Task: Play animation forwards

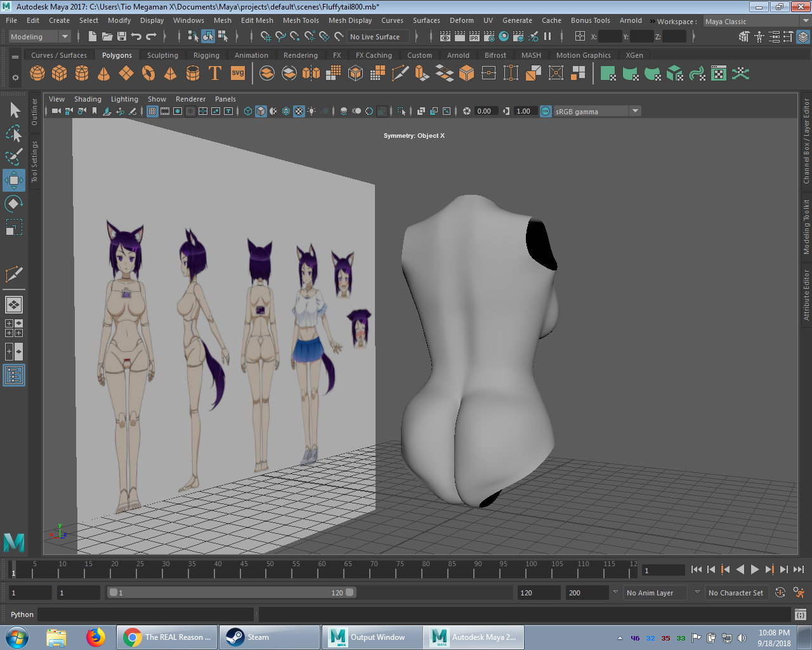Action: point(755,569)
